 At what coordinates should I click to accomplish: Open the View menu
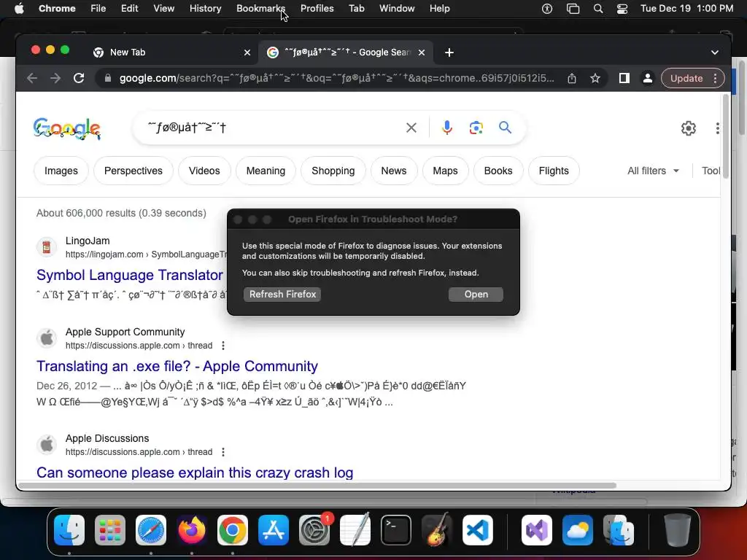tap(164, 9)
